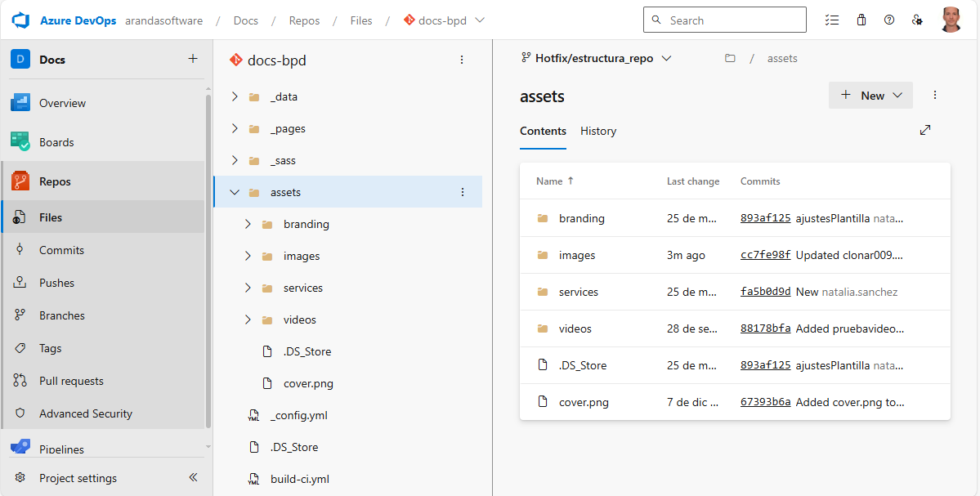
Task: Open the Help question mark icon
Action: pos(889,20)
